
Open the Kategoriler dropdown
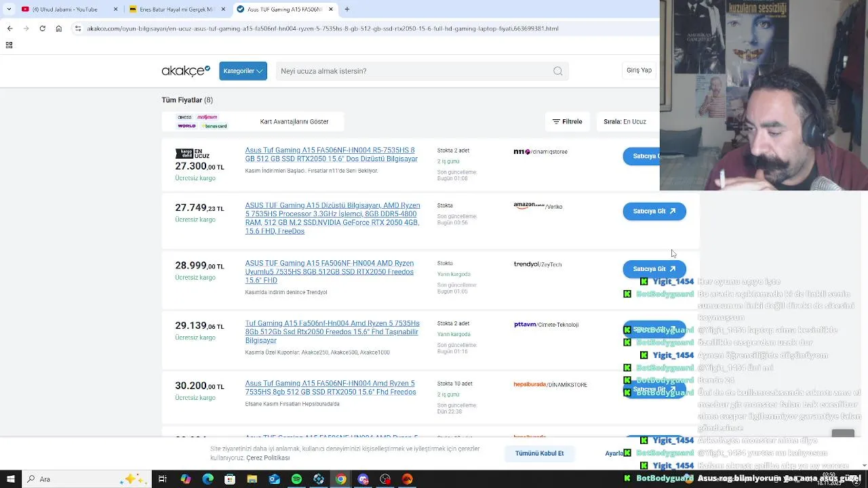point(243,70)
